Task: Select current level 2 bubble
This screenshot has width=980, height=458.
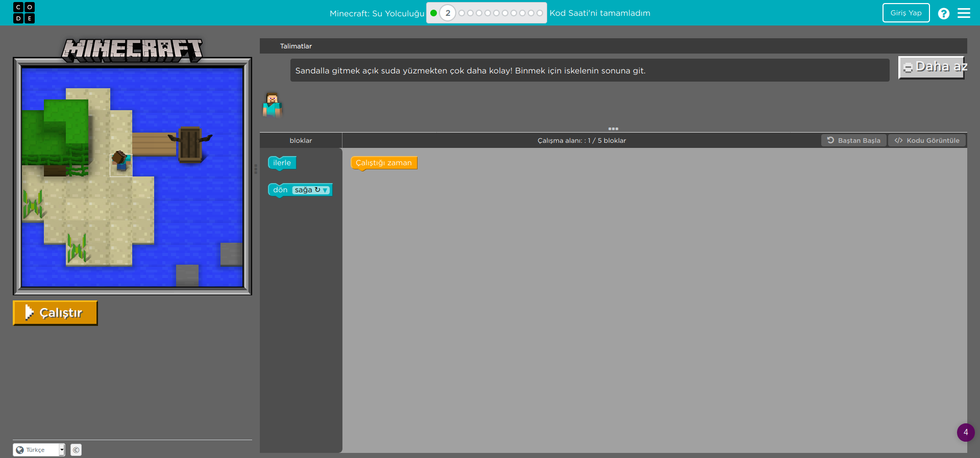Action: [448, 13]
